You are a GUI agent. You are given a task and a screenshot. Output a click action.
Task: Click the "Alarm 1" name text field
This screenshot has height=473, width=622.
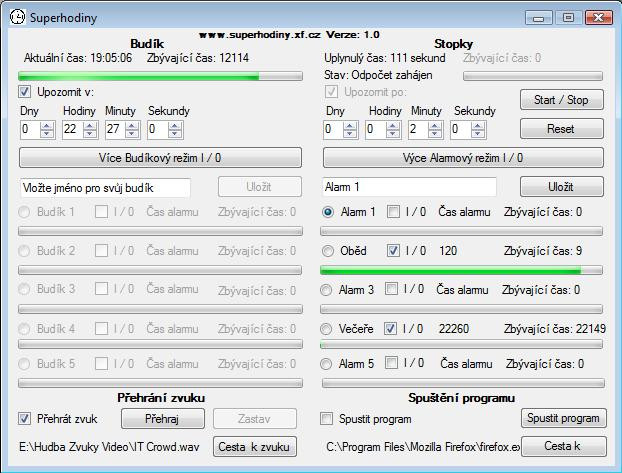coord(409,187)
